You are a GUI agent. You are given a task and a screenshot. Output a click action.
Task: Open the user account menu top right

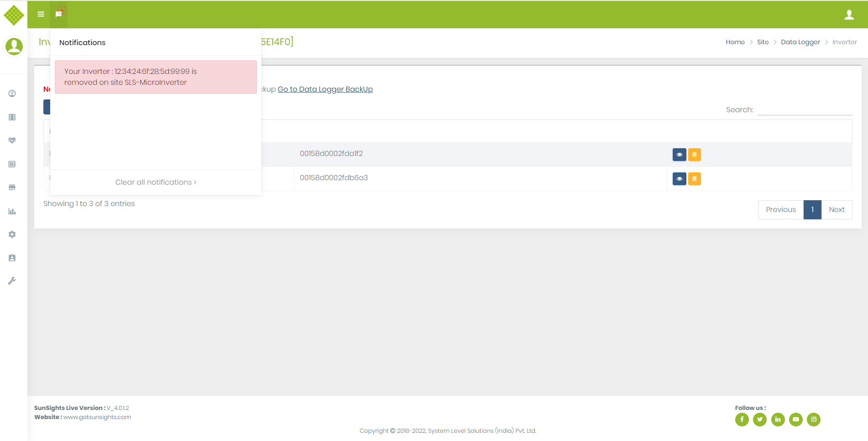click(849, 15)
